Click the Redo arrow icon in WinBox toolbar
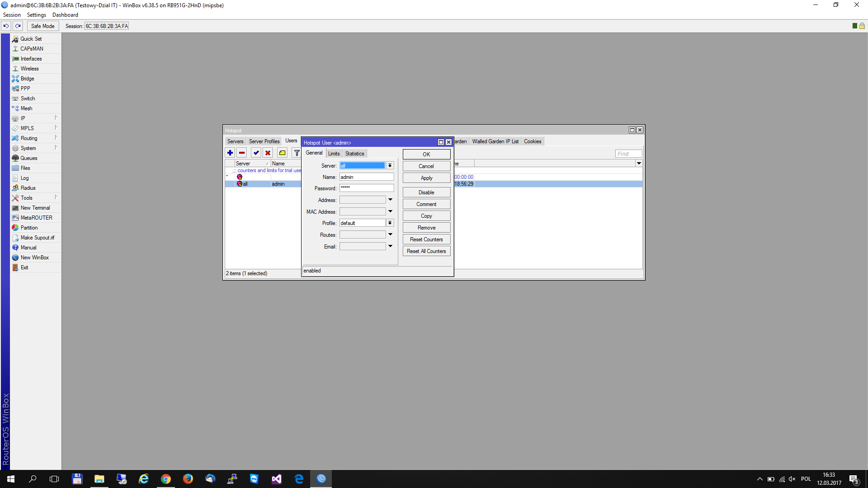 pyautogui.click(x=18, y=26)
